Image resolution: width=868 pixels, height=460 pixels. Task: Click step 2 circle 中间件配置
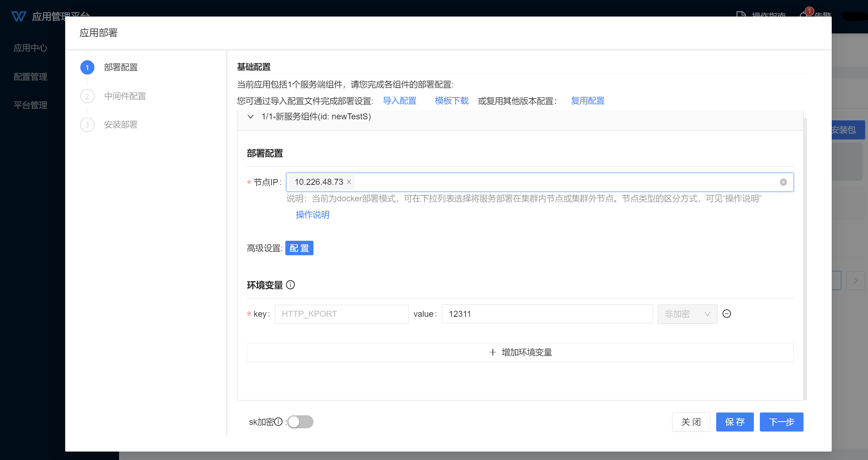tap(87, 96)
